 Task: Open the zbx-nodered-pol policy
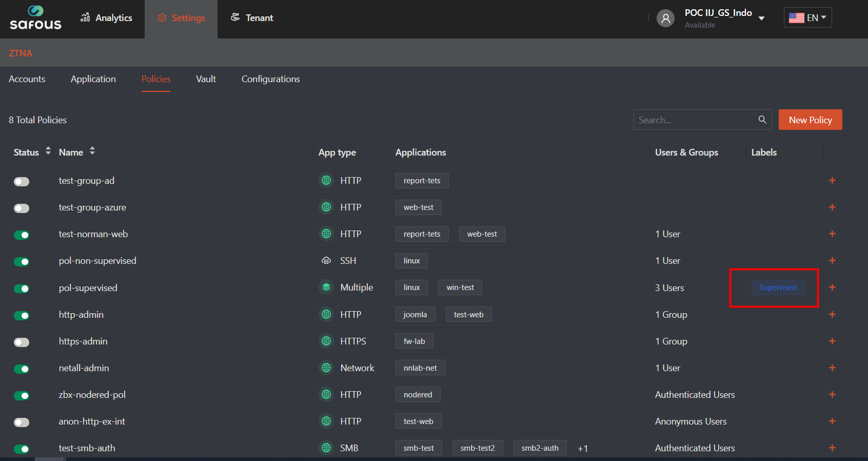(92, 395)
